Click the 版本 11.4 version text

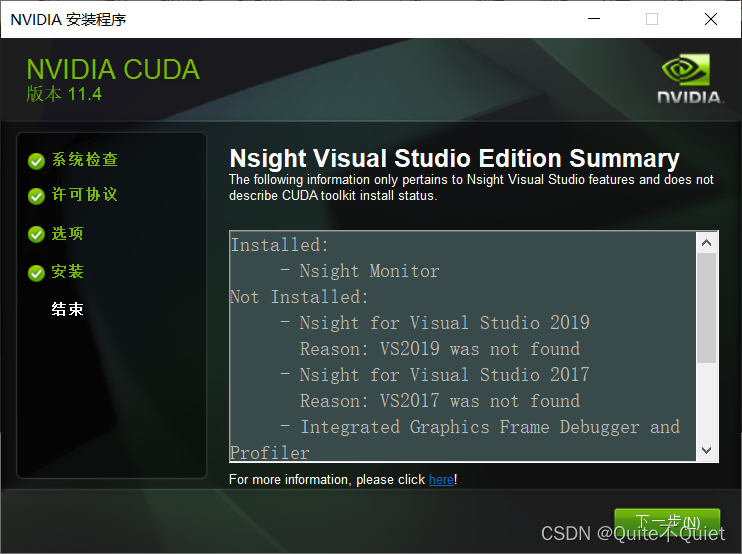coord(64,94)
